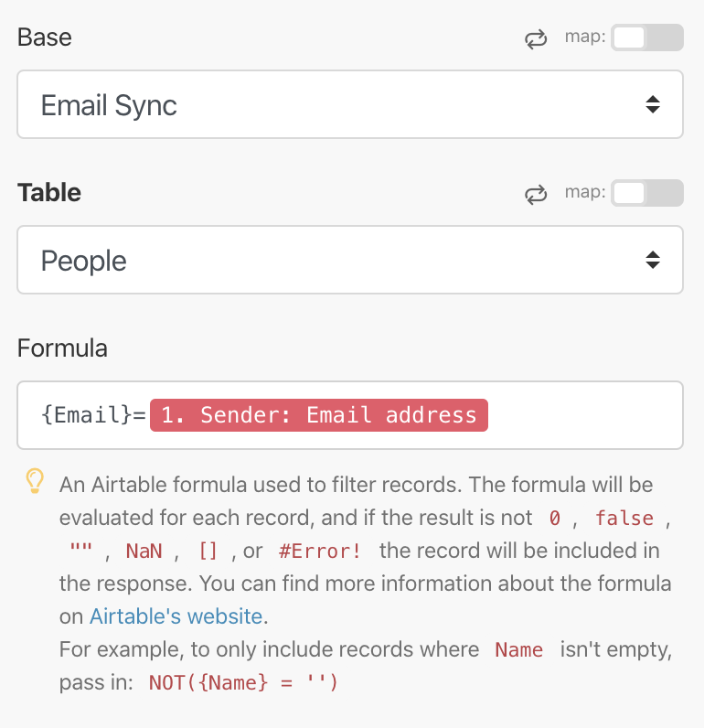The height and width of the screenshot is (728, 704).
Task: Refresh the Base list with the reload icon
Action: coord(536,39)
